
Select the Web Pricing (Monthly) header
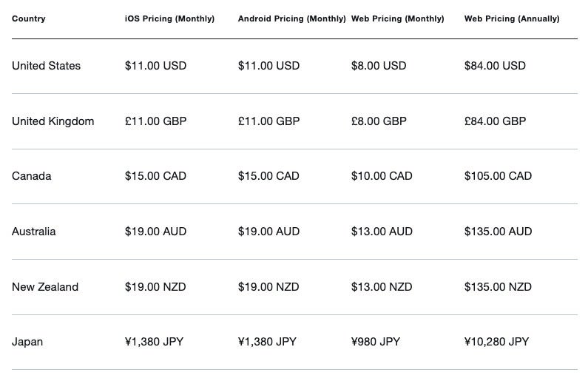(397, 18)
